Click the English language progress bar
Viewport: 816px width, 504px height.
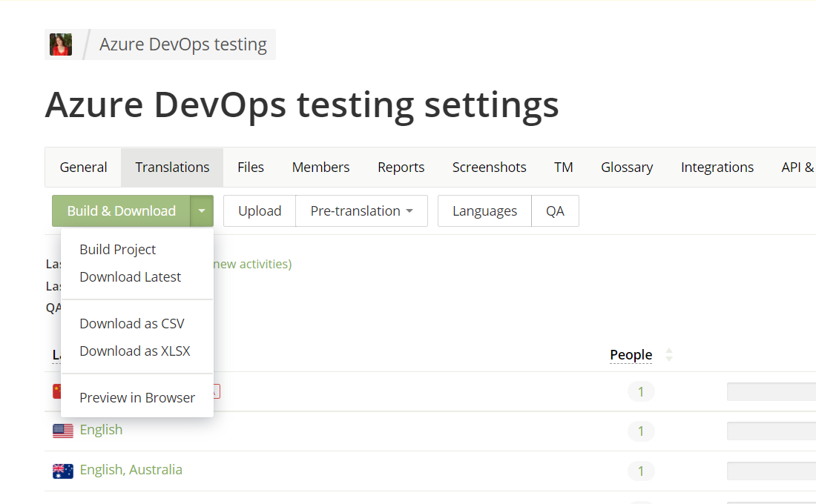[771, 431]
